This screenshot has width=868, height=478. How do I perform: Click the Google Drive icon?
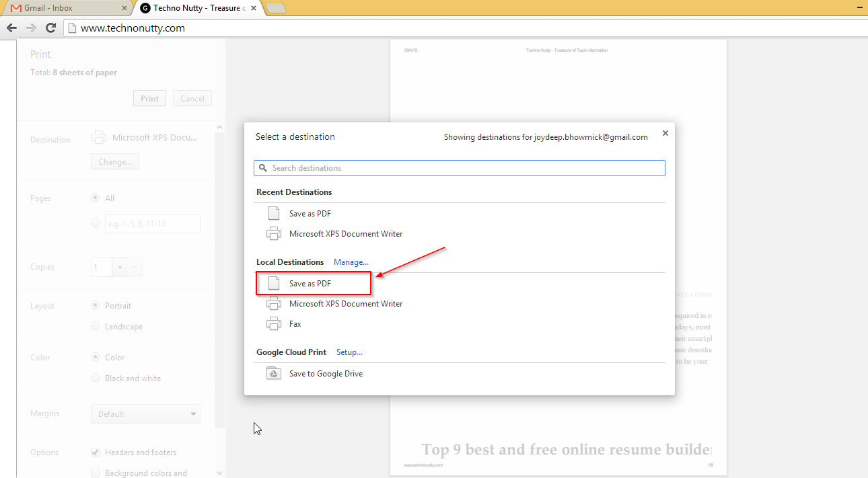click(x=274, y=374)
